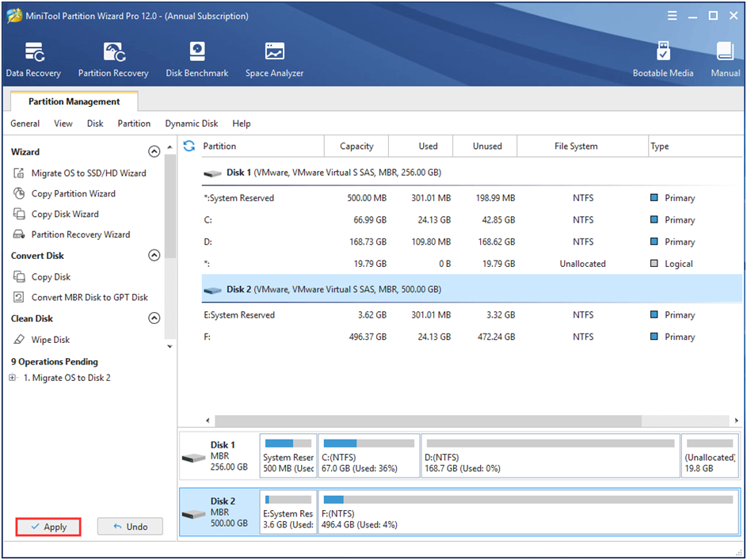Select the F: partition row
747x560 pixels.
[x=471, y=337]
